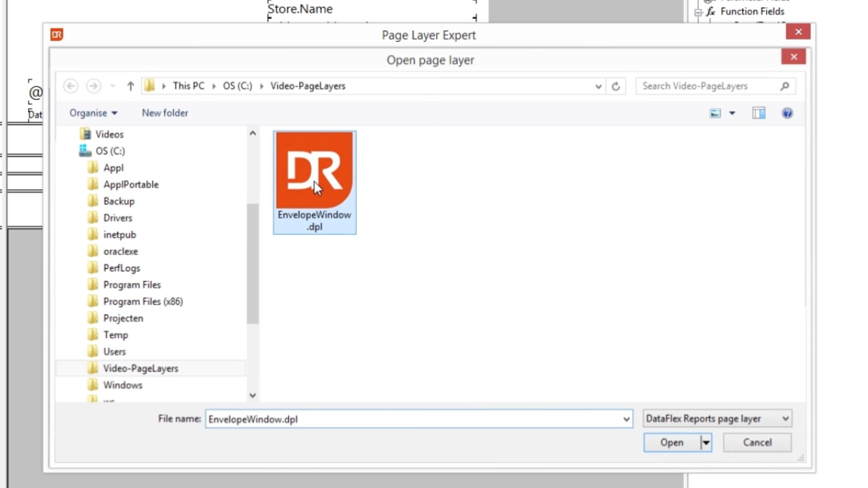
Task: Expand the address bar history dropdown
Action: (598, 86)
